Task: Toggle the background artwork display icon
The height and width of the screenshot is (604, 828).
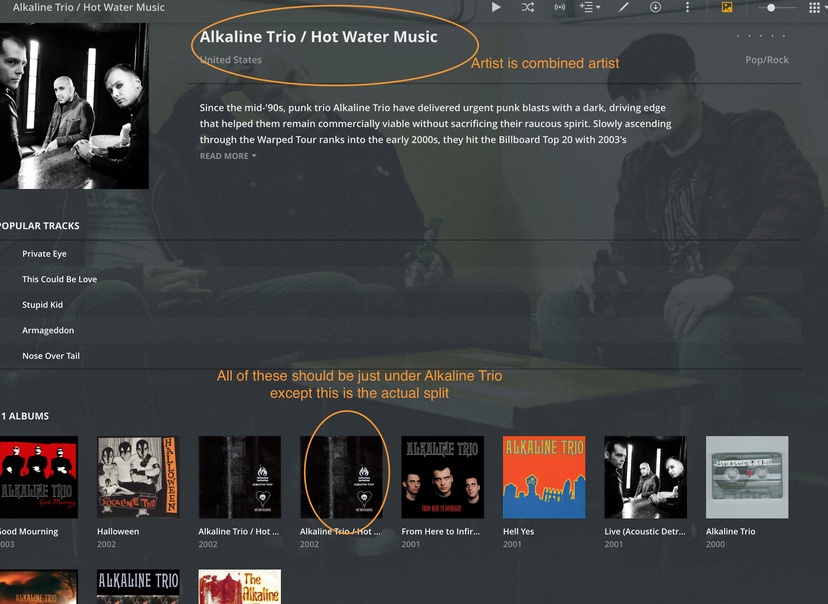Action: coord(727,7)
